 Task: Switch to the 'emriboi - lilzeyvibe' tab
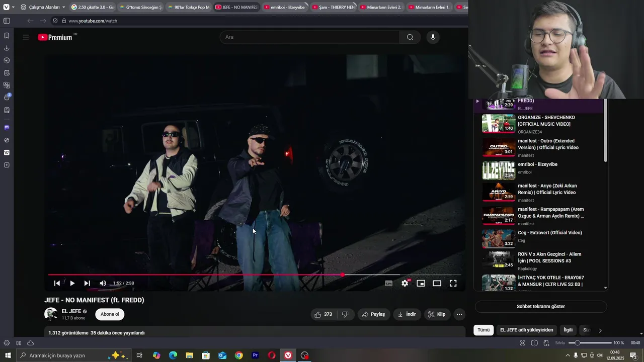pos(284,7)
